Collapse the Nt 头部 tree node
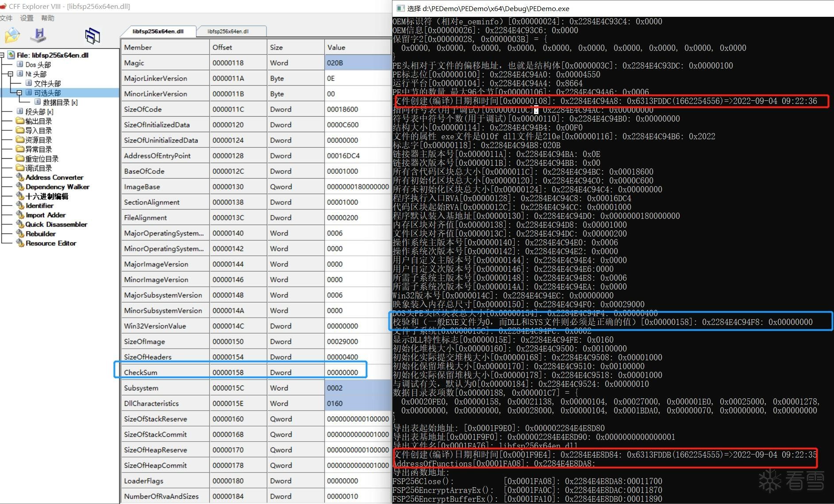 click(10, 74)
